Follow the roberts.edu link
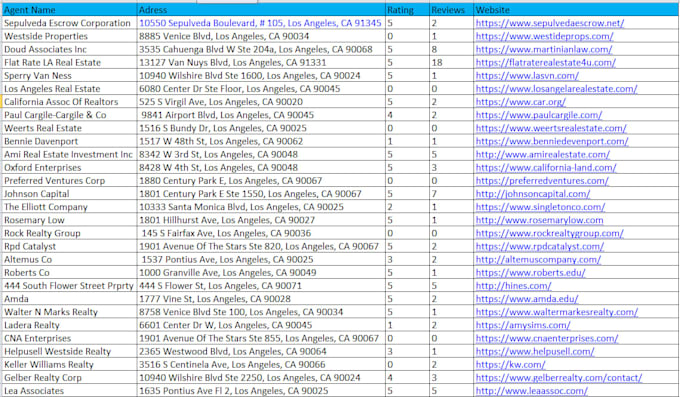 click(530, 273)
